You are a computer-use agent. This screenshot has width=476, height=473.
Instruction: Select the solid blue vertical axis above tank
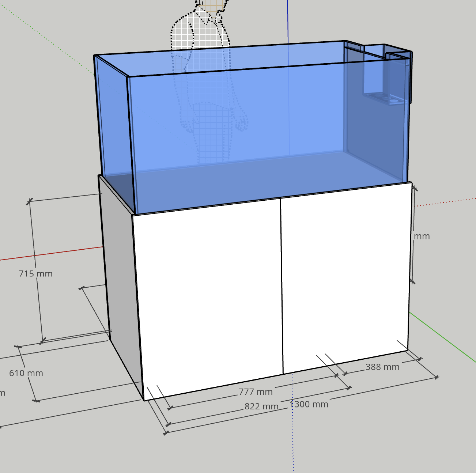pos(288,22)
